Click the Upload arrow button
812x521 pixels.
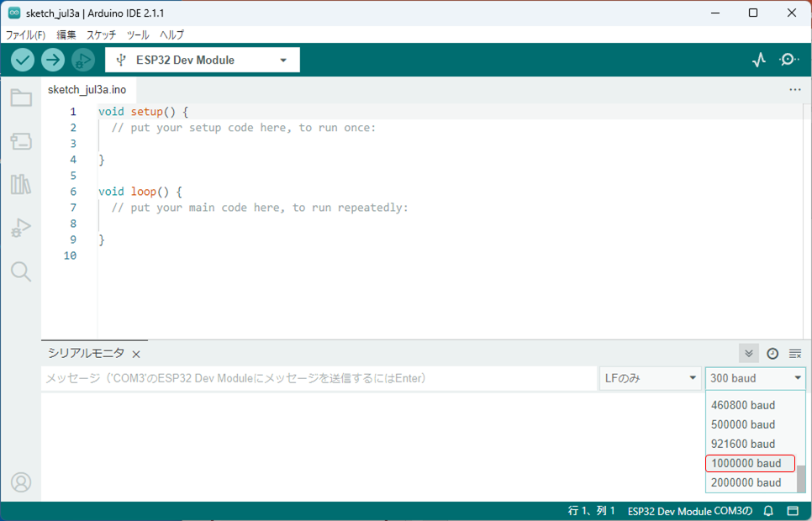pos(53,60)
